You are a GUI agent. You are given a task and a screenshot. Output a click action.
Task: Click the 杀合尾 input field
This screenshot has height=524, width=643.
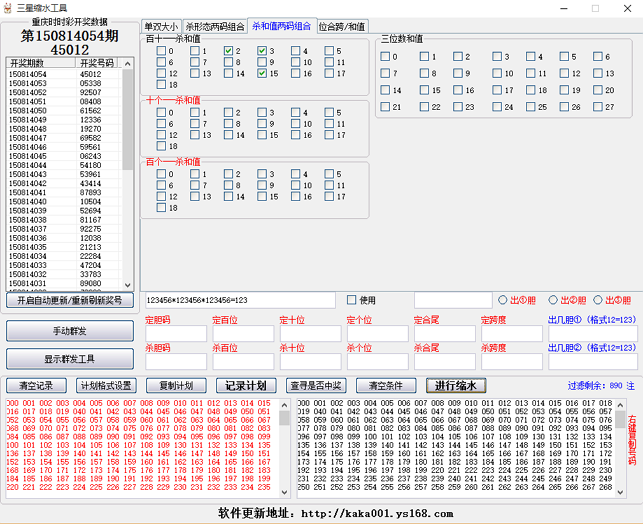445,362
